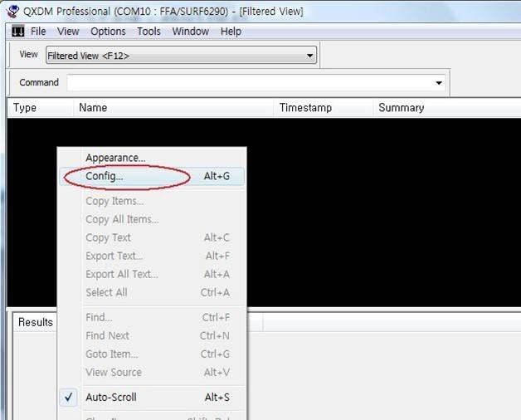Viewport: 521px width, 420px height.
Task: Open the MDI window icon beside File
Action: point(18,32)
